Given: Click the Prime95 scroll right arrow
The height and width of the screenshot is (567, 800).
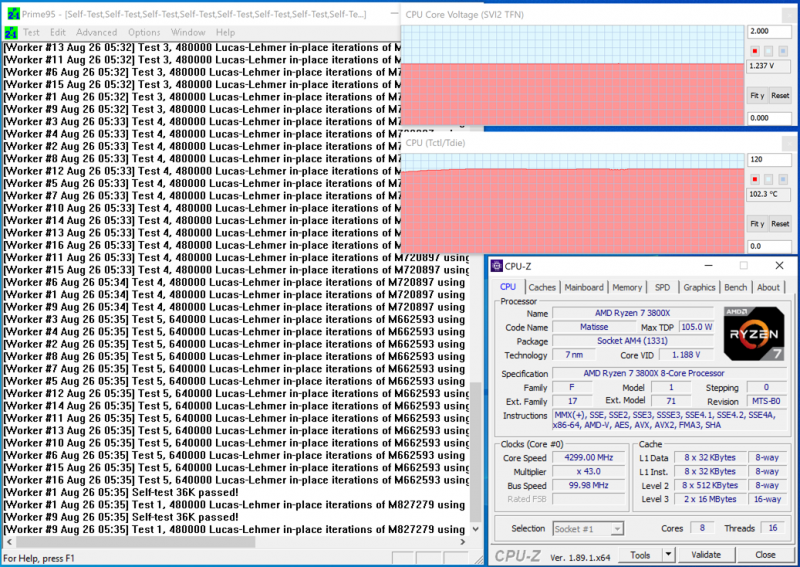Looking at the screenshot, I should 463,542.
